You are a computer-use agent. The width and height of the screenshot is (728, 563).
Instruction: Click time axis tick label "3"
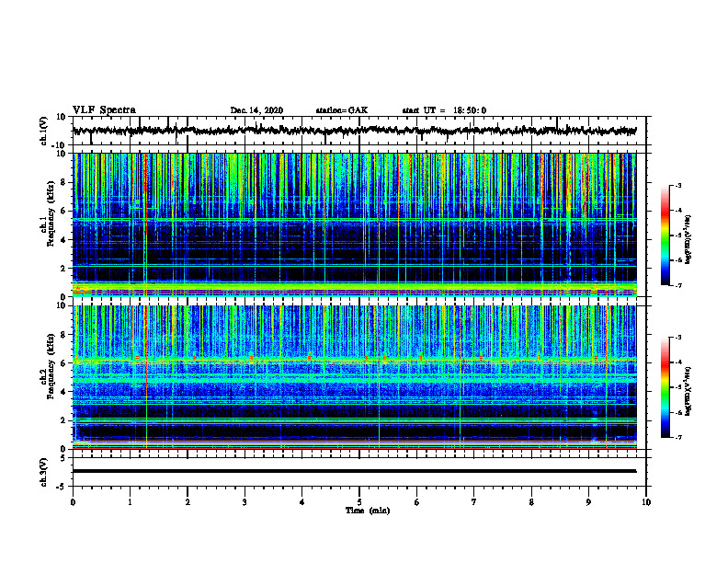pos(245,502)
